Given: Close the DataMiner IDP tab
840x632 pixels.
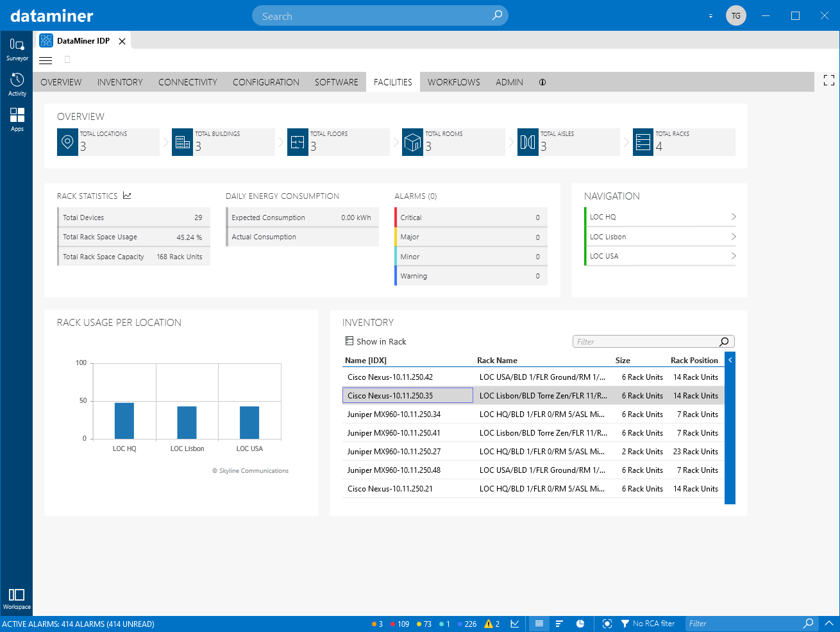Looking at the screenshot, I should point(122,41).
